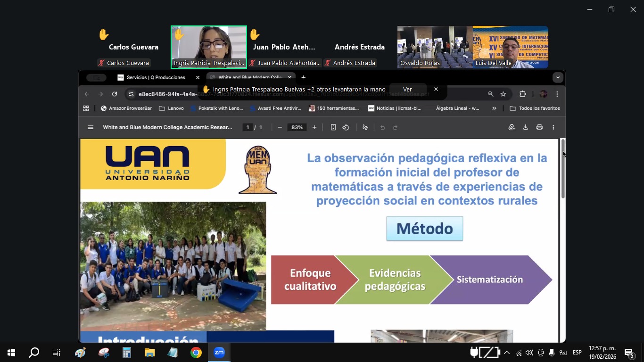Download the PDF document

pos(525,127)
